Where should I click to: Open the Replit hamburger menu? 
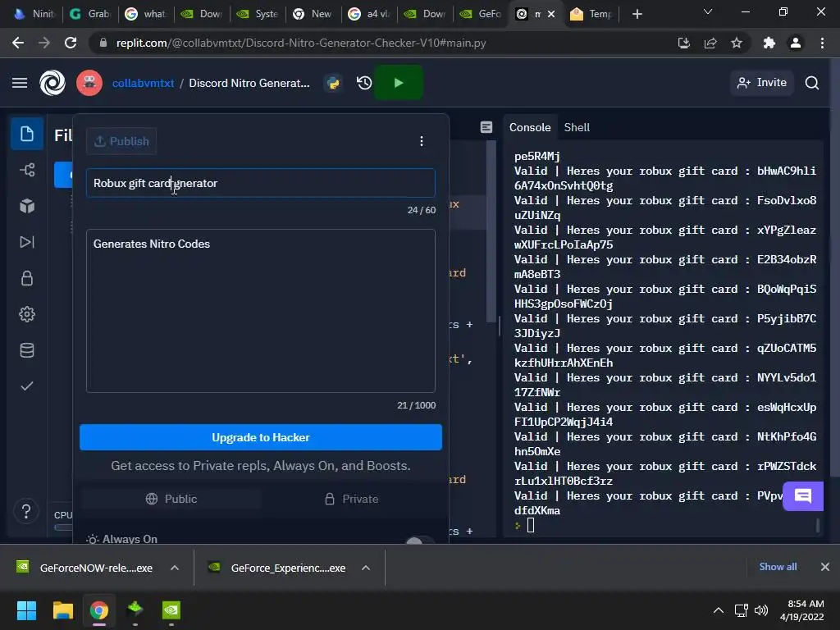point(20,83)
